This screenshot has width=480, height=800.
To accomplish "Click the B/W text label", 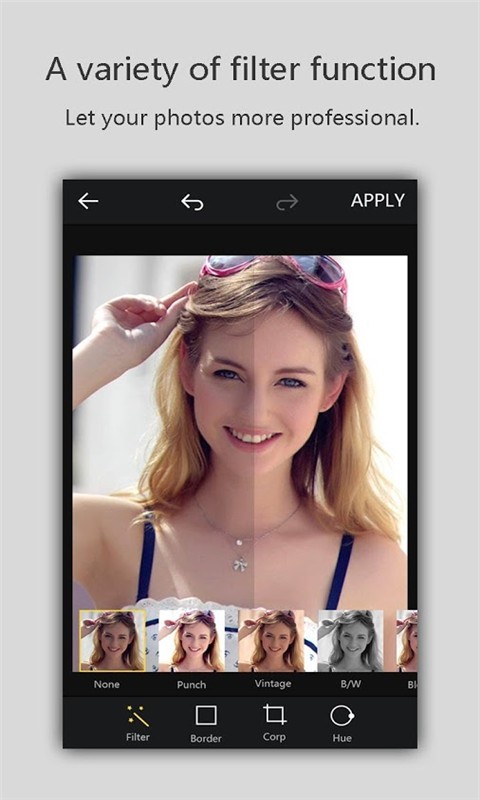I will click(x=350, y=685).
